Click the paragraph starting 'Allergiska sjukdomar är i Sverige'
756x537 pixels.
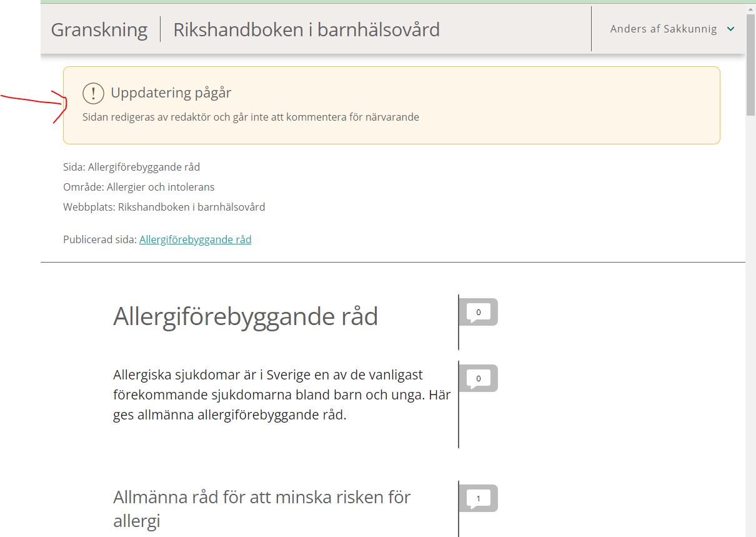(282, 394)
